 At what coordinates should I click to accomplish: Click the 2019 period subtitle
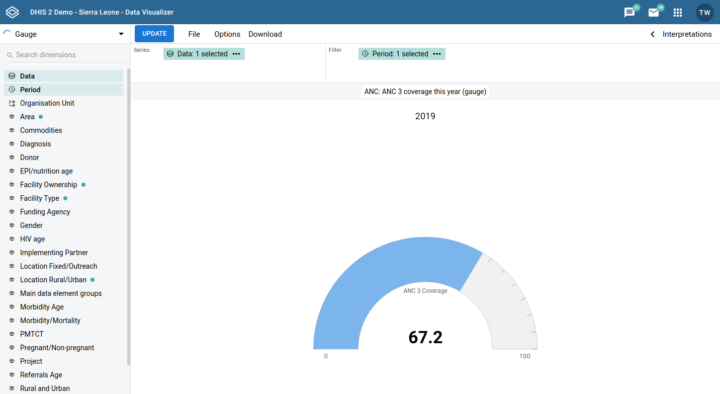click(x=425, y=116)
